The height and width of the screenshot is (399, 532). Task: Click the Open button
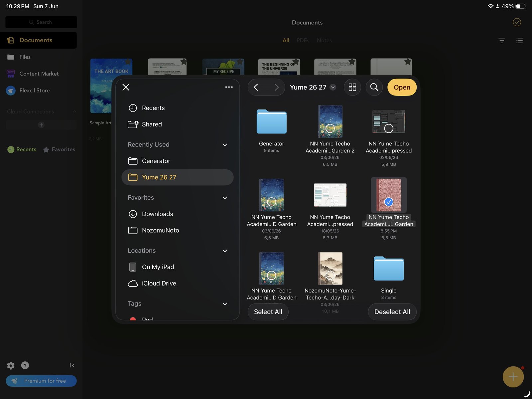[x=402, y=87]
